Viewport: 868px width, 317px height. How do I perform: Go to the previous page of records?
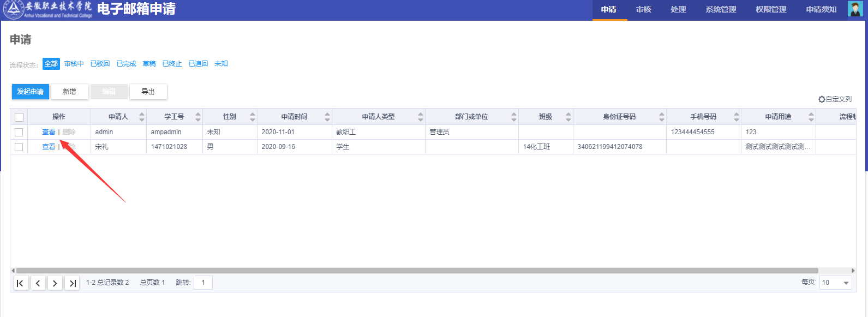(38, 283)
